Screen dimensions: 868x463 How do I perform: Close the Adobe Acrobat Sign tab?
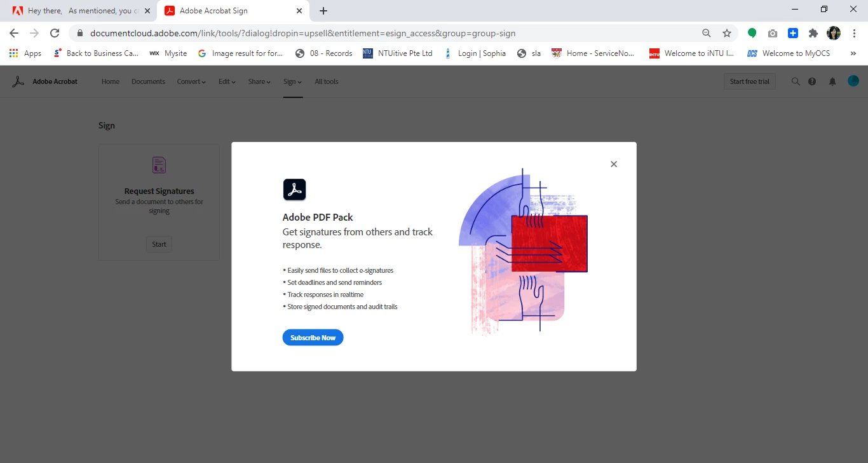[299, 11]
